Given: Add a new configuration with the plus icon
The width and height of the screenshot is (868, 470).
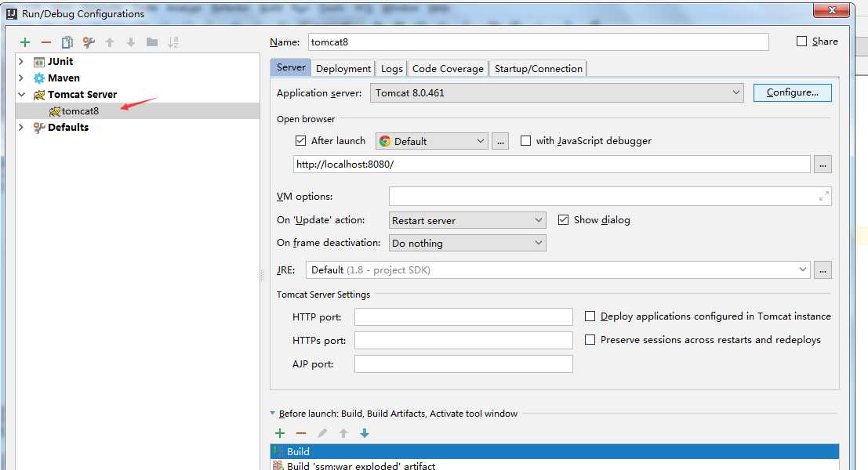Looking at the screenshot, I should tap(25, 42).
